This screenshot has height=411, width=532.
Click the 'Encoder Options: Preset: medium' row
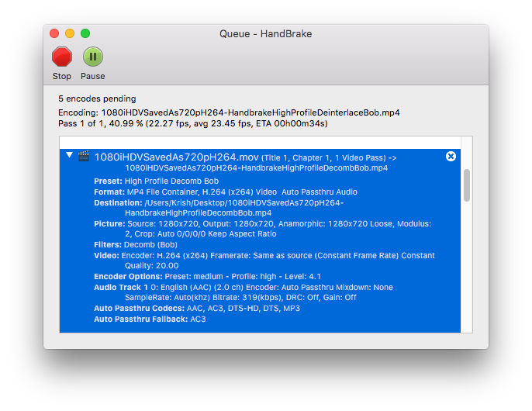pos(207,277)
